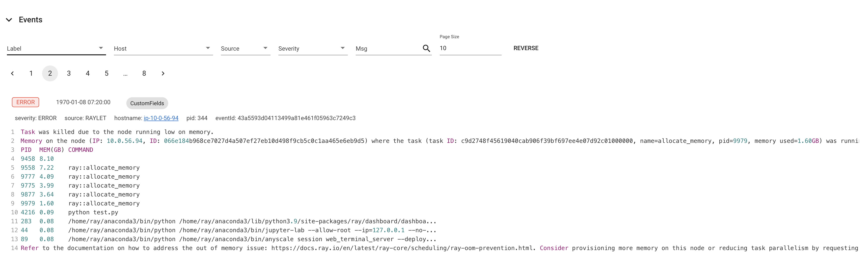Click the Page Size input field
Screen dimensions: 868x258
[x=470, y=48]
